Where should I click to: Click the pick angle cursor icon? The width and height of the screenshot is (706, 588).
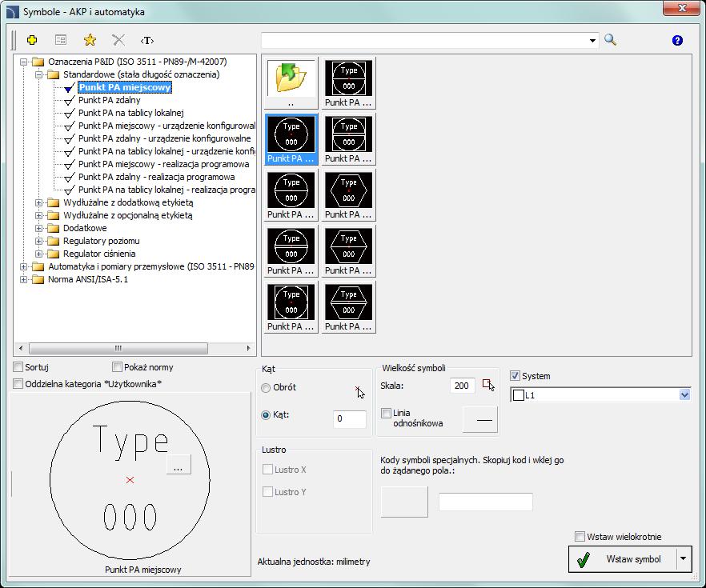click(x=359, y=392)
